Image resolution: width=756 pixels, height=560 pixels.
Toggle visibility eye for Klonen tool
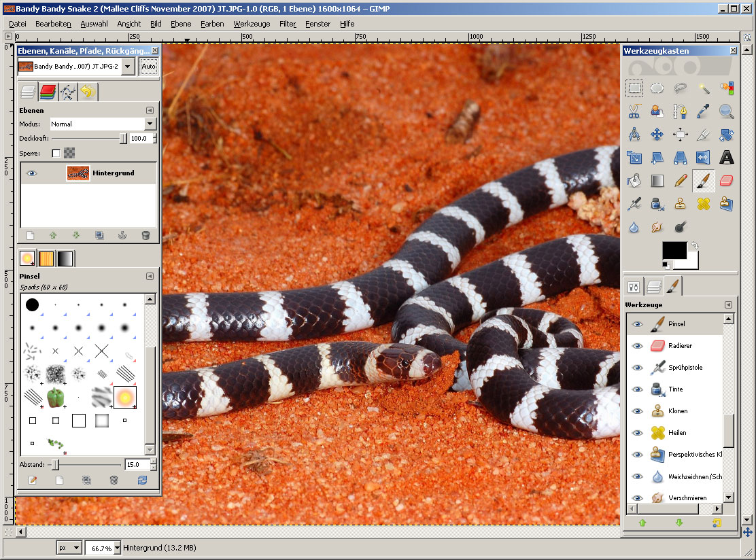(x=638, y=411)
